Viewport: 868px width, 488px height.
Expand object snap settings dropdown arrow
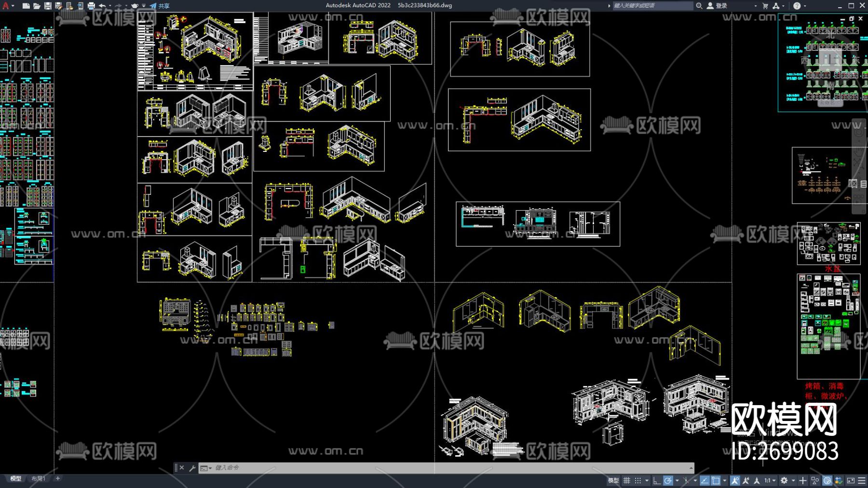click(x=724, y=480)
